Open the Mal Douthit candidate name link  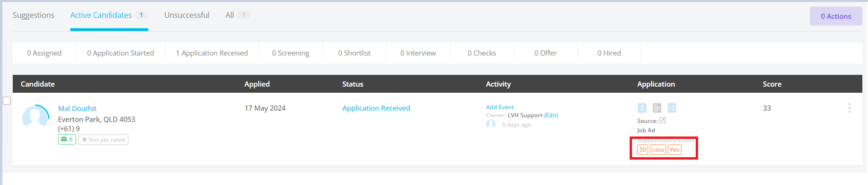(x=77, y=108)
